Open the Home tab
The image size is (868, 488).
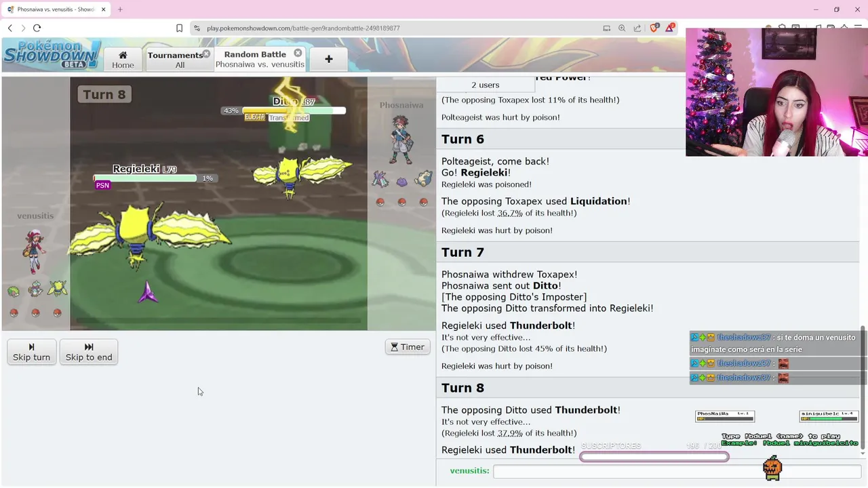pyautogui.click(x=123, y=60)
